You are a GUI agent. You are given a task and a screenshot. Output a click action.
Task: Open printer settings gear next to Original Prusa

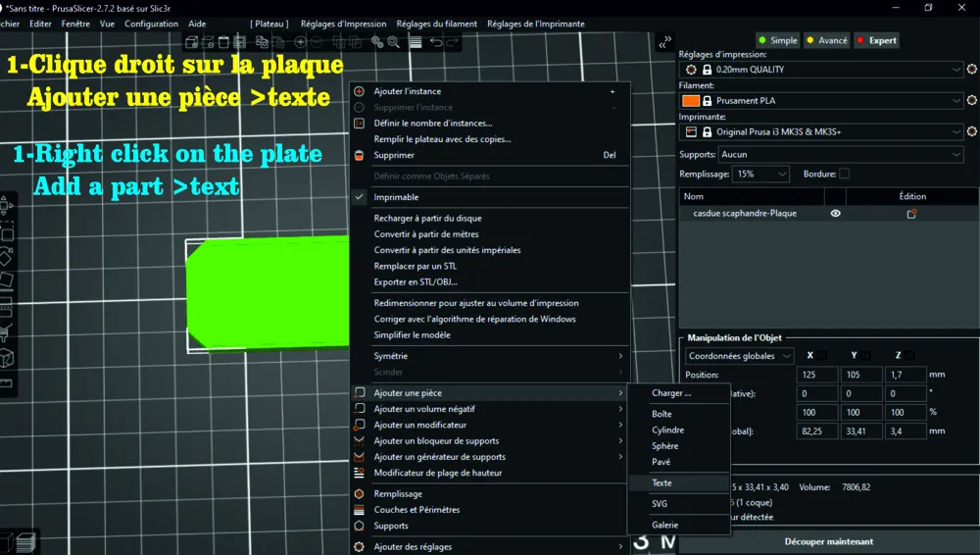[x=972, y=131]
